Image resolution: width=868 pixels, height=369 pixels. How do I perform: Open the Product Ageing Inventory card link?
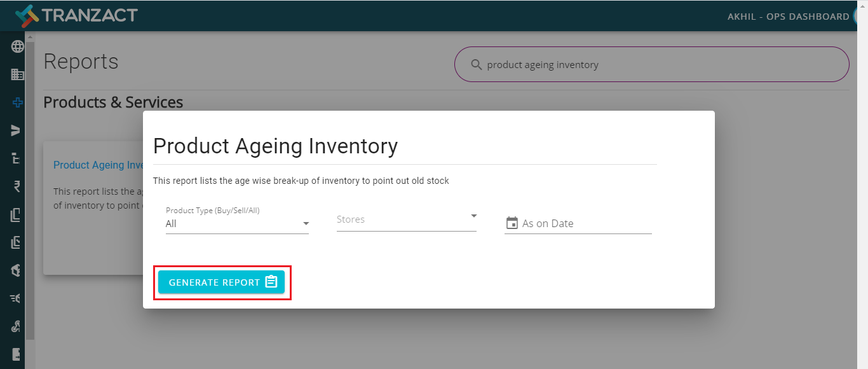pyautogui.click(x=99, y=165)
